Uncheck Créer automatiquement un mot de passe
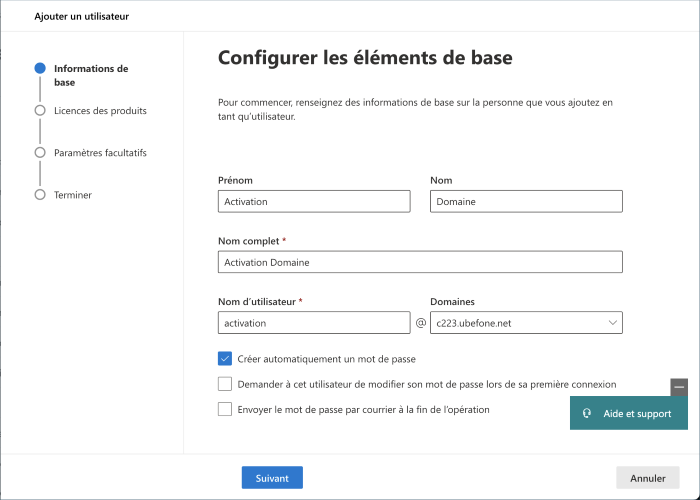This screenshot has width=700, height=500. (x=225, y=358)
